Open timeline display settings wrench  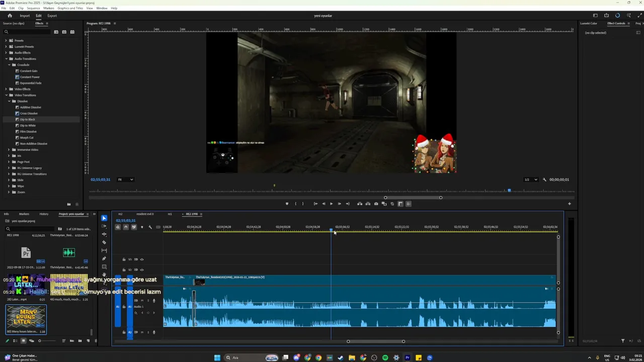[x=150, y=227]
